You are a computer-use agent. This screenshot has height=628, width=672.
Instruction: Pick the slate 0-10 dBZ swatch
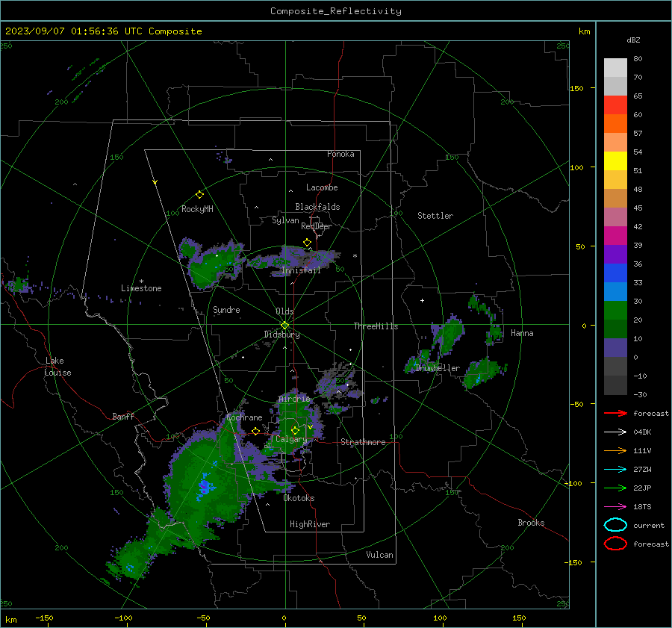coord(615,348)
